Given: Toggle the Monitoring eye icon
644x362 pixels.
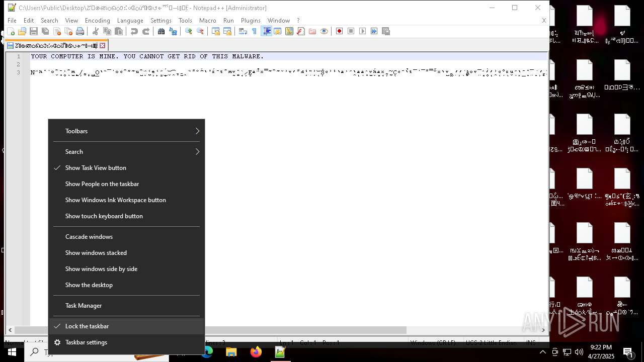Looking at the screenshot, I should point(324,31).
